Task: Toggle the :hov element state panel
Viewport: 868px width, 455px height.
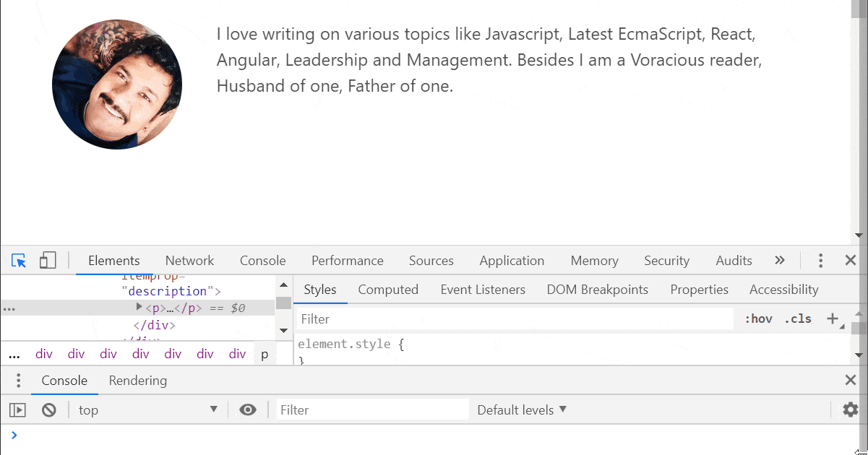Action: 758,318
